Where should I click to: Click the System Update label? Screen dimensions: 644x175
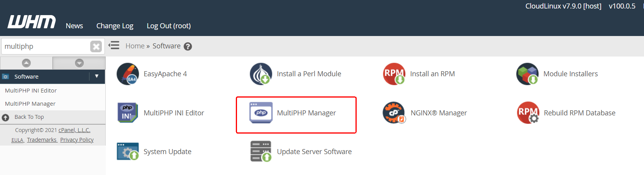click(167, 152)
